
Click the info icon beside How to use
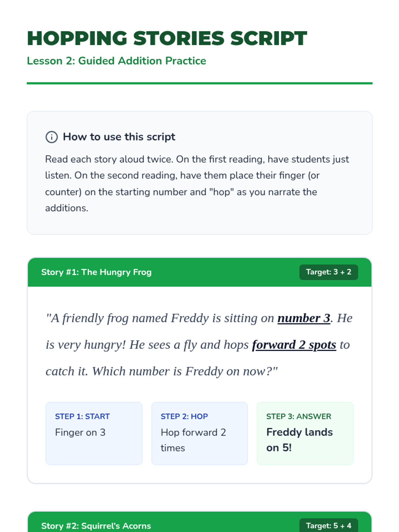(52, 137)
